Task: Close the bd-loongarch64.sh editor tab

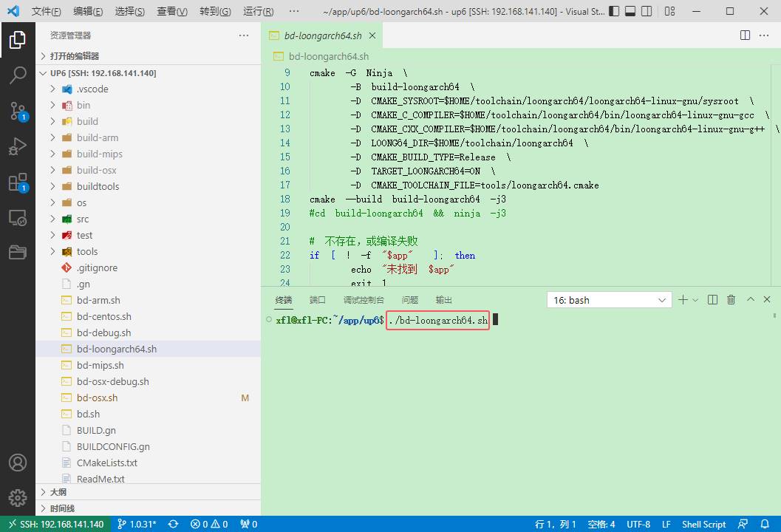Action: coord(372,35)
